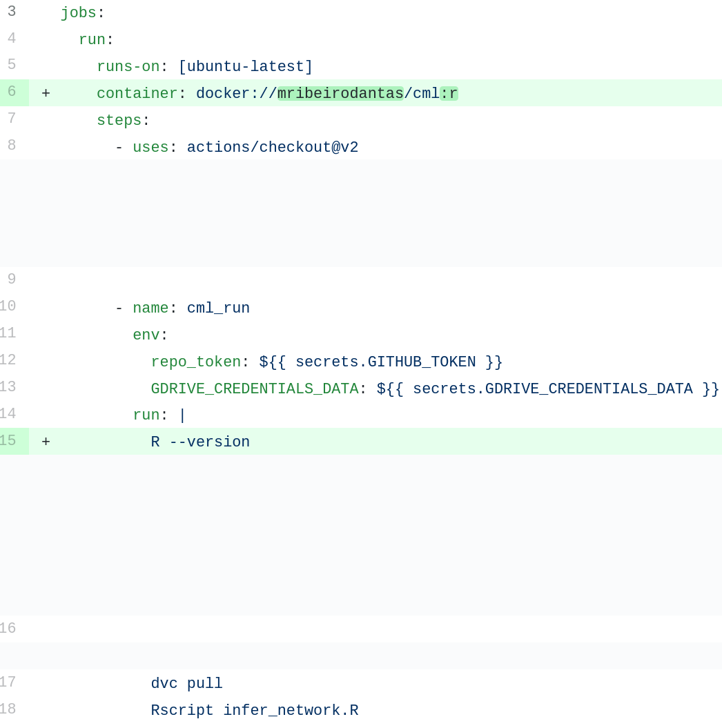Click the 'R --version' added line

click(x=200, y=442)
